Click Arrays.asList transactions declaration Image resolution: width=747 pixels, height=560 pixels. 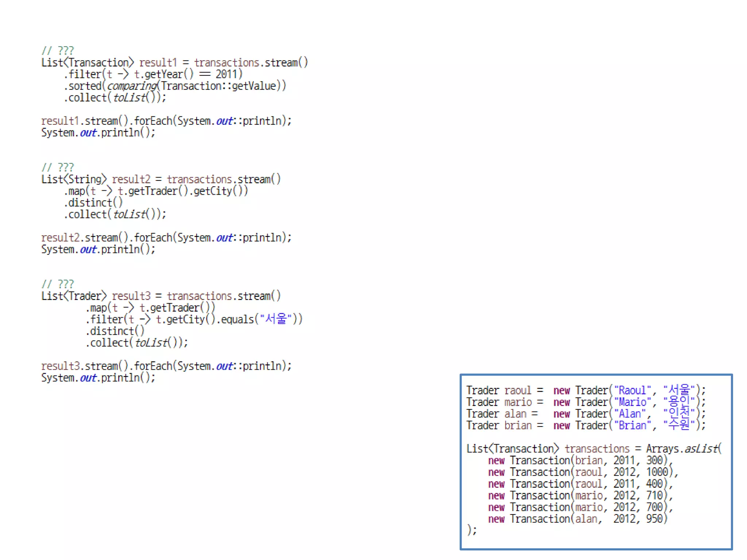coord(594,449)
